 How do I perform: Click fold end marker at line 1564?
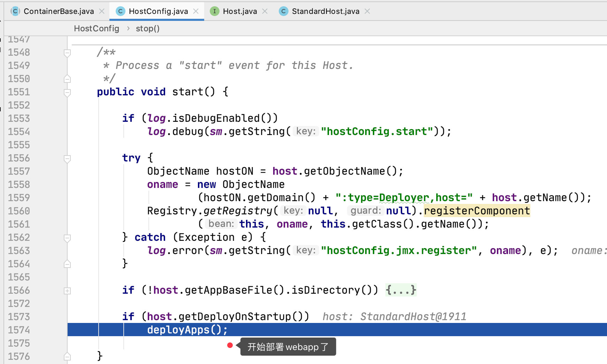[x=67, y=264]
